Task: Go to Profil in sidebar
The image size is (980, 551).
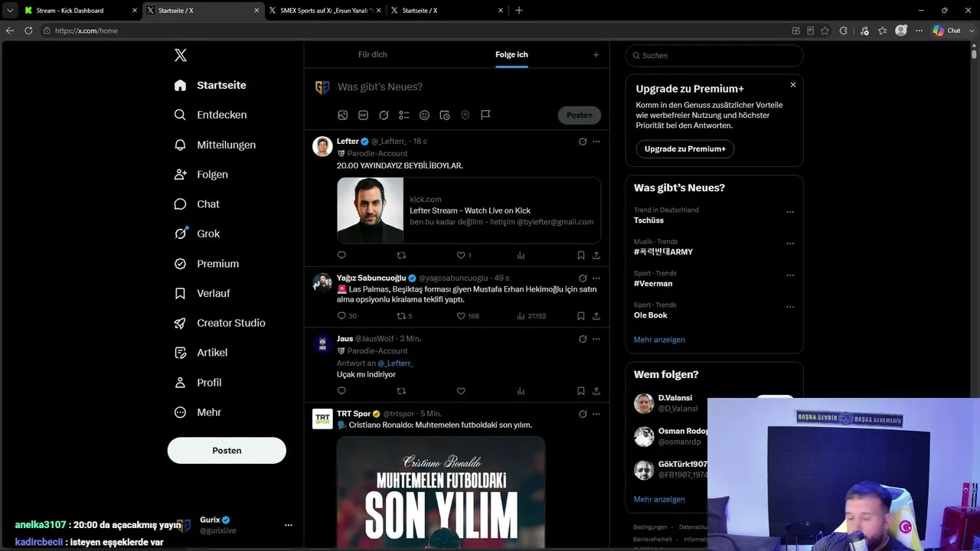Action: (x=198, y=383)
